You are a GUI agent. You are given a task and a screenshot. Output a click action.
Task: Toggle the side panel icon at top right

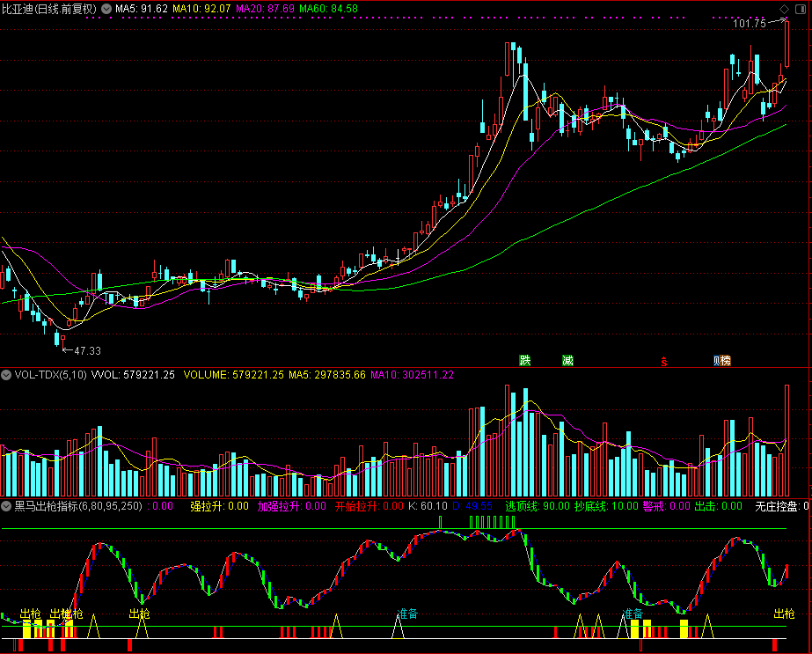(800, 9)
